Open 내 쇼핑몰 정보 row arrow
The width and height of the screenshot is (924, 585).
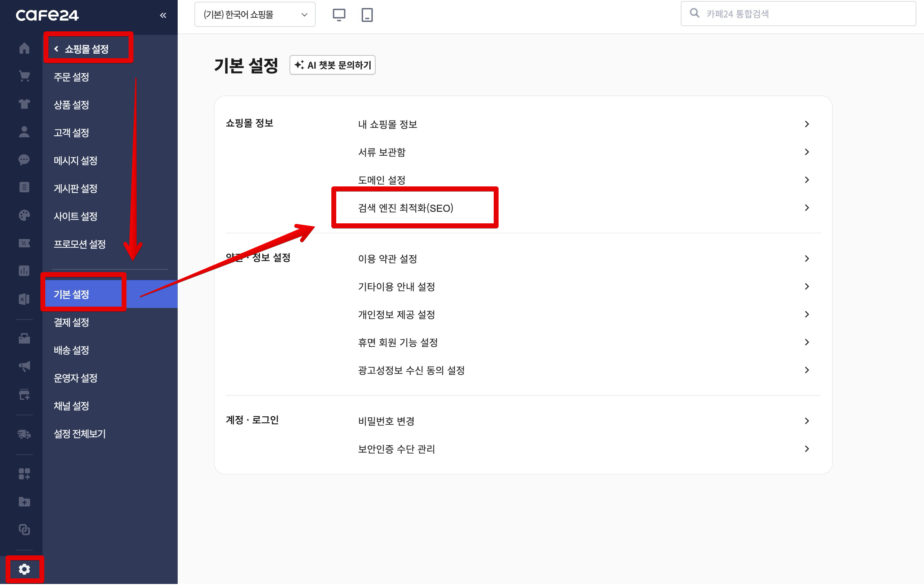[807, 124]
